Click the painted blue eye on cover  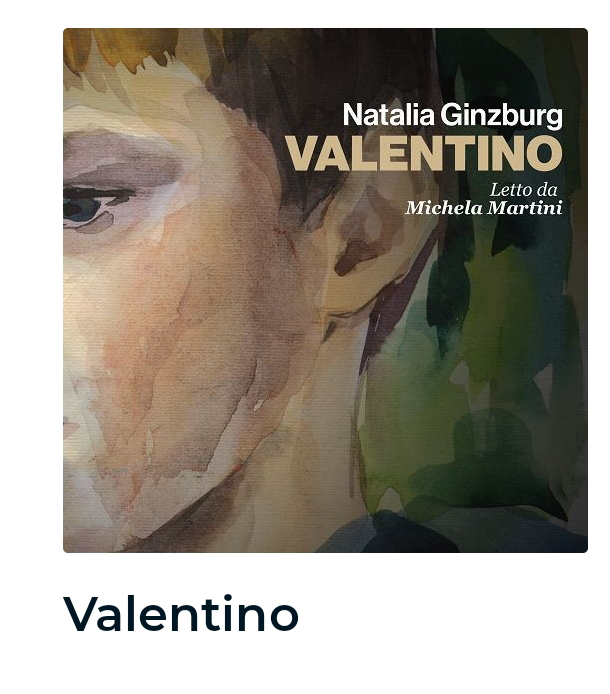pos(82,209)
